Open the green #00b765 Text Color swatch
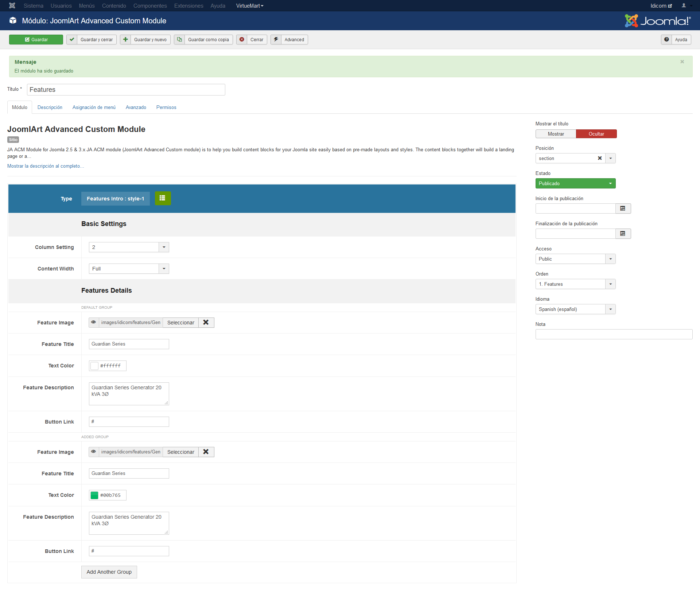The height and width of the screenshot is (608, 700). coord(94,495)
